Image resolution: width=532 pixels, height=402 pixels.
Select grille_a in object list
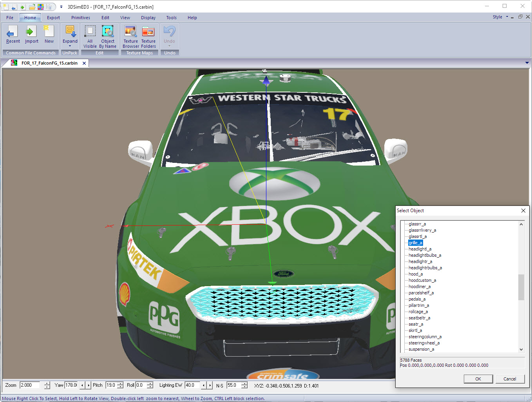click(415, 243)
